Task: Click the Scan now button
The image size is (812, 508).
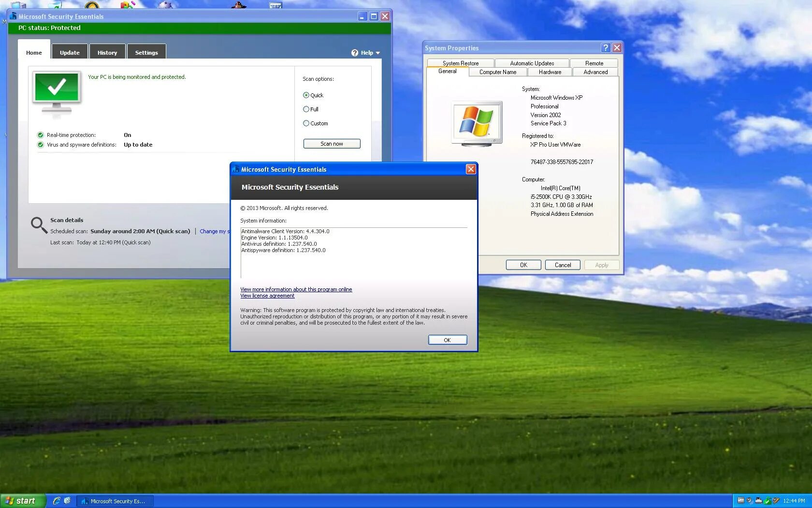Action: coord(332,144)
